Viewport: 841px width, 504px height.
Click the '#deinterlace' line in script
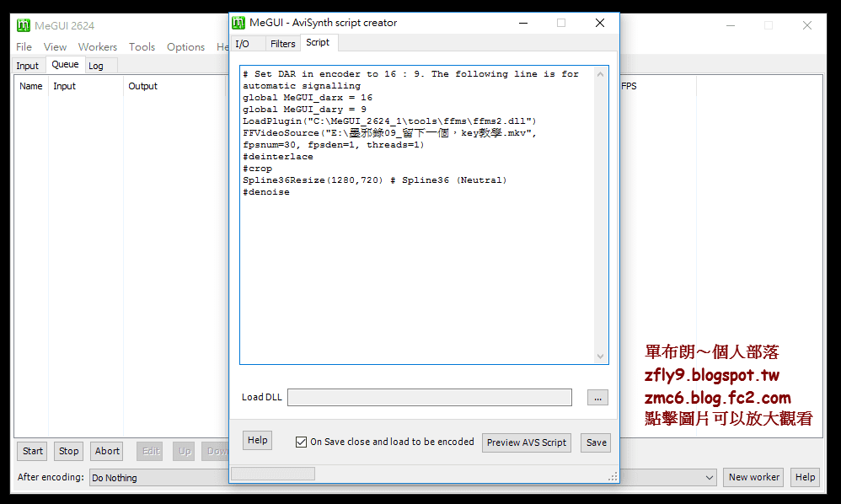[x=278, y=157]
